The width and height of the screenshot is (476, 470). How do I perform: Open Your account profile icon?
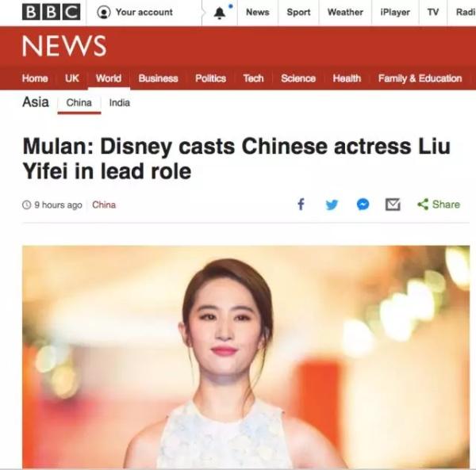(x=103, y=13)
